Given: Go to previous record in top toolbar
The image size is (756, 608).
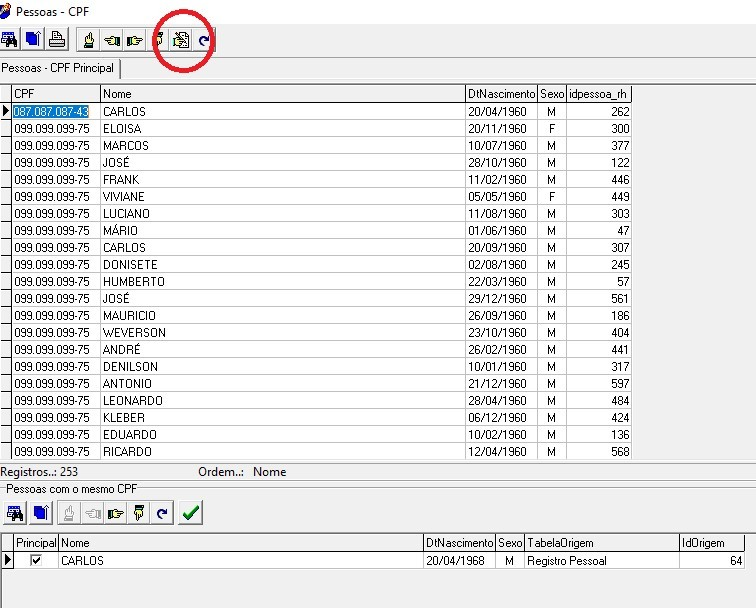Looking at the screenshot, I should pyautogui.click(x=111, y=41).
